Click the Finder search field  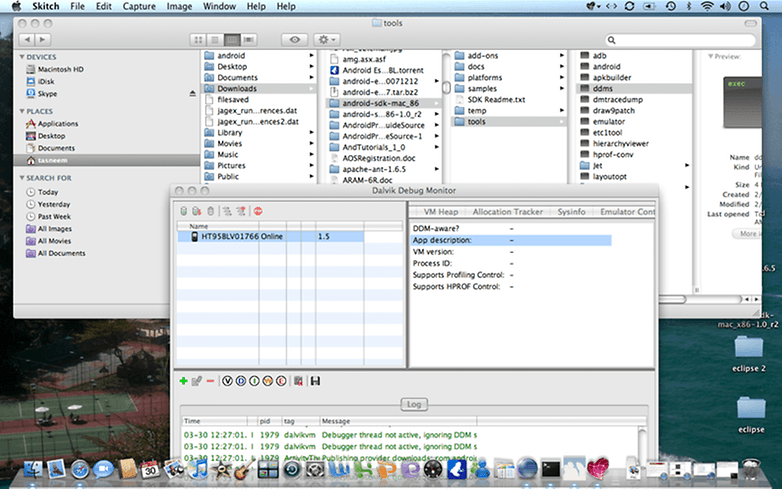point(680,40)
